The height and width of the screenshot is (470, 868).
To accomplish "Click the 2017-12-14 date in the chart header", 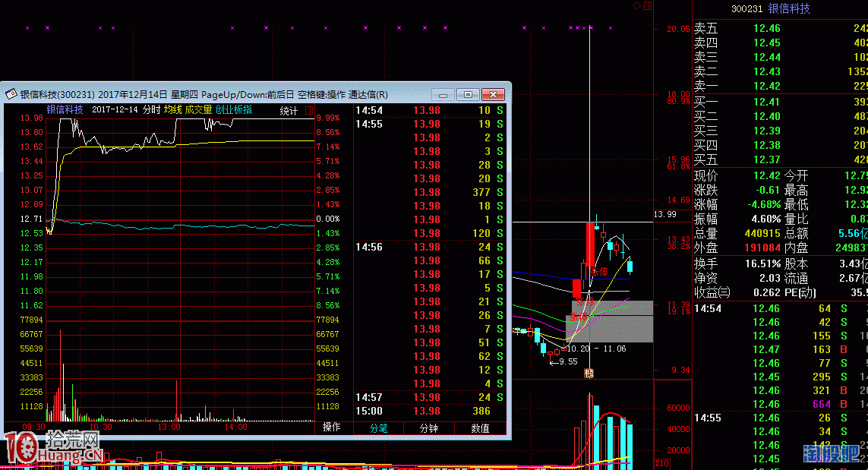I will [115, 109].
